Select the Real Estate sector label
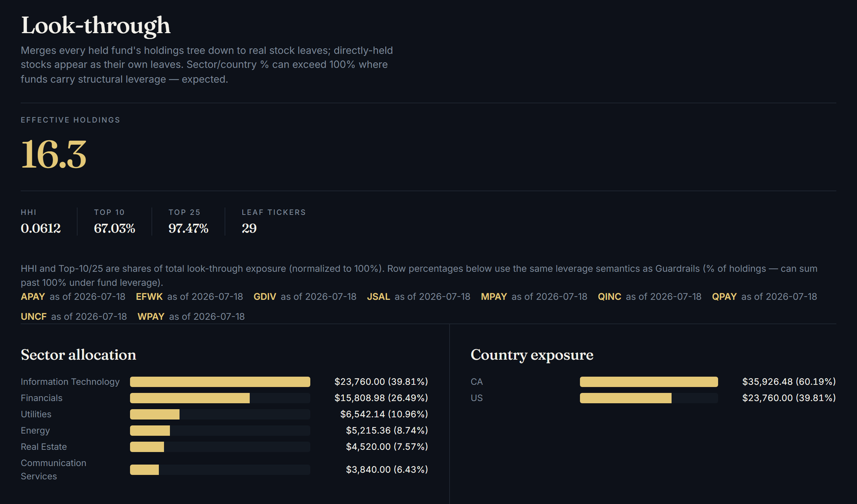 tap(44, 447)
